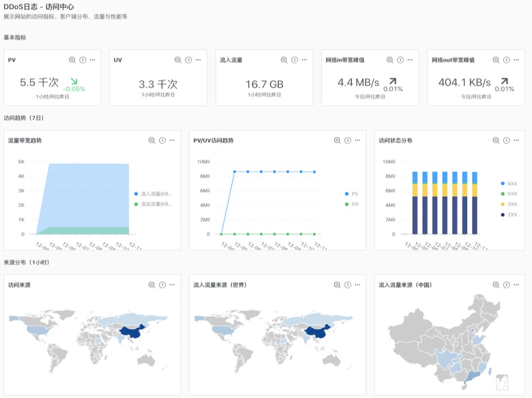
Task: Open ellipsis menu on 网络out带宽峰值 card
Action: tap(516, 60)
